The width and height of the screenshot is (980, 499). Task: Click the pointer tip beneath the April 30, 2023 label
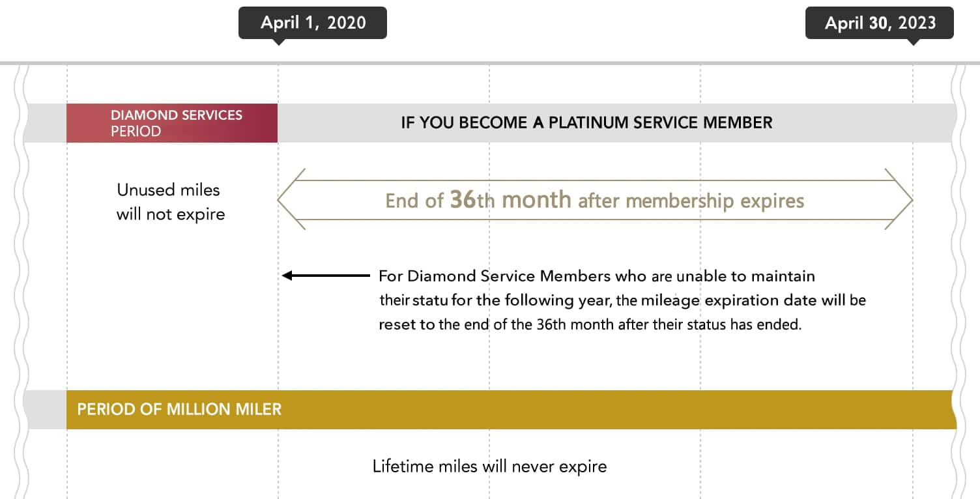(913, 43)
